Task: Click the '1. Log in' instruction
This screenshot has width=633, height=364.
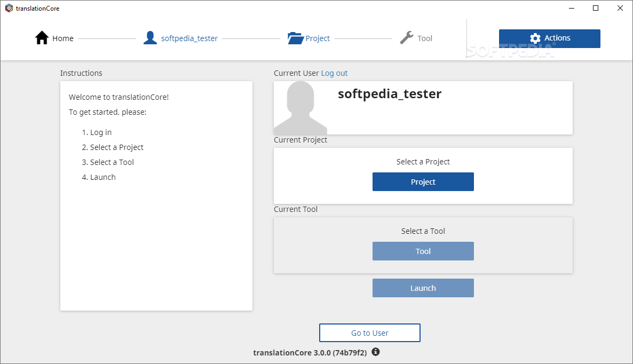Action: [97, 132]
